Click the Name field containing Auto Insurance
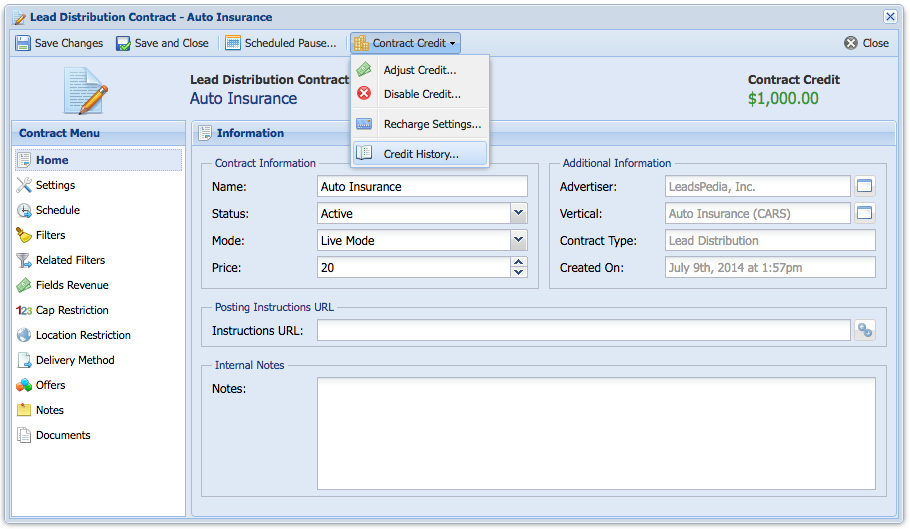 [x=422, y=186]
